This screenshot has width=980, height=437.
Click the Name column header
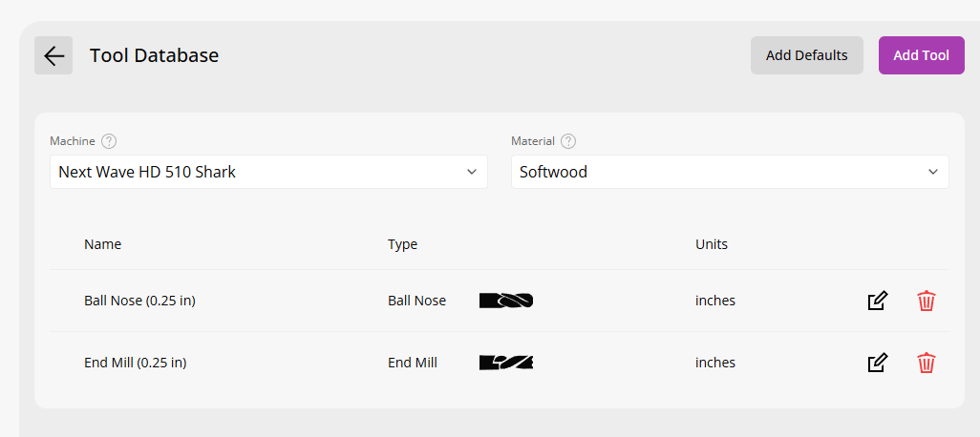[x=102, y=244]
